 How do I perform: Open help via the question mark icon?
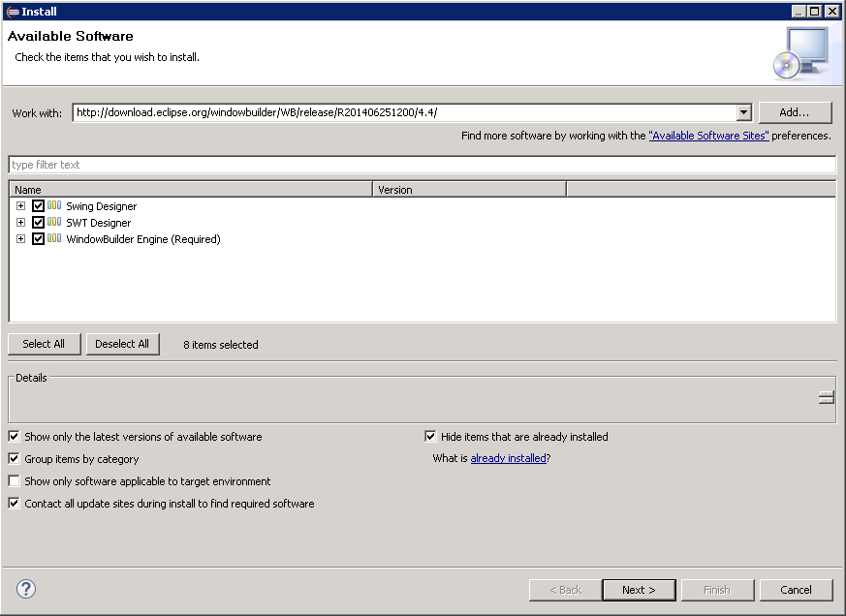tap(25, 589)
